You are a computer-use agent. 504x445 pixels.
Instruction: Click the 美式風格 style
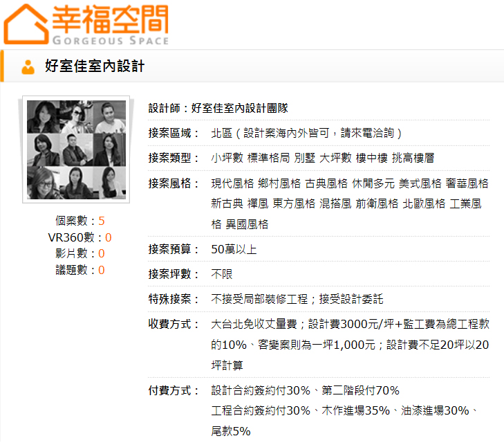coord(420,183)
